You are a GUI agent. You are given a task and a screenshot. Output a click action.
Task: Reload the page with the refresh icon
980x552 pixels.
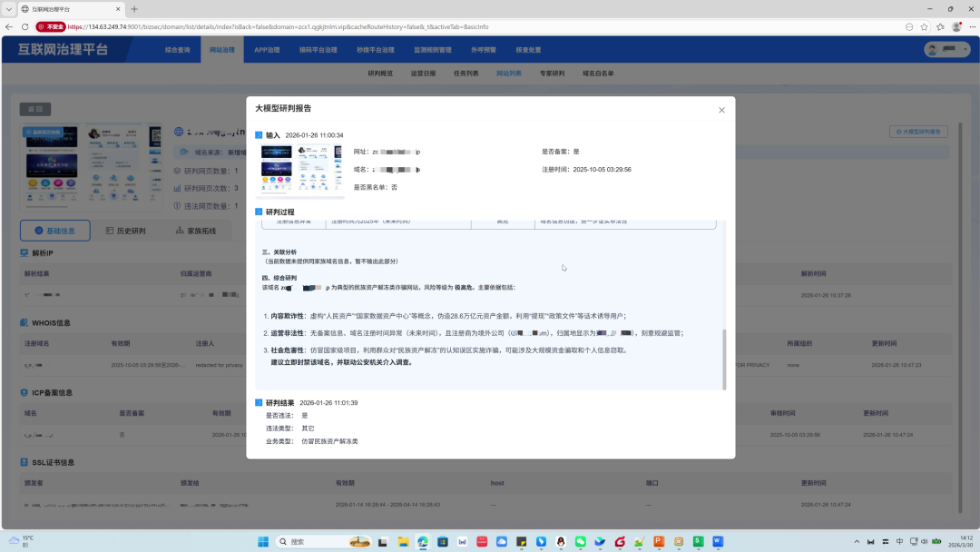pos(25,27)
